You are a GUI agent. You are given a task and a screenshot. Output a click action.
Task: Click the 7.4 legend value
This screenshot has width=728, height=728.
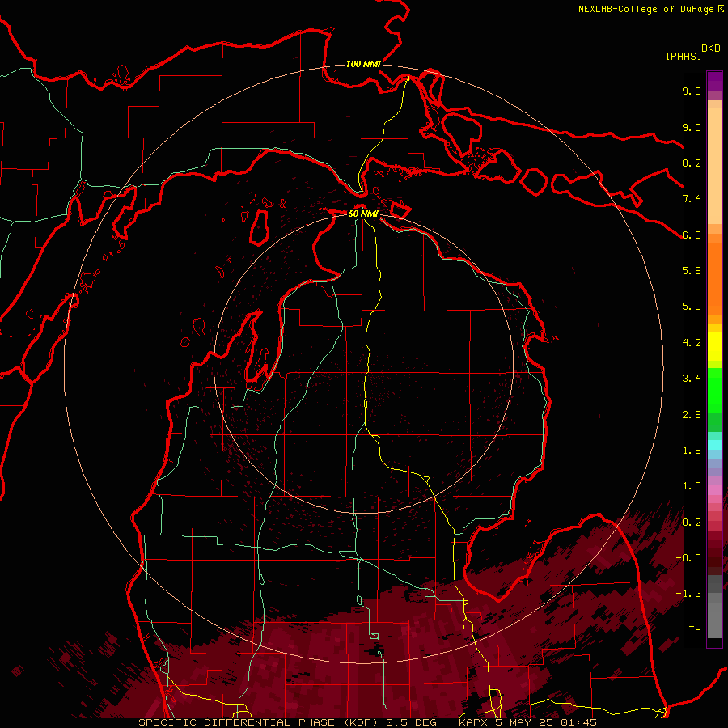(x=692, y=199)
